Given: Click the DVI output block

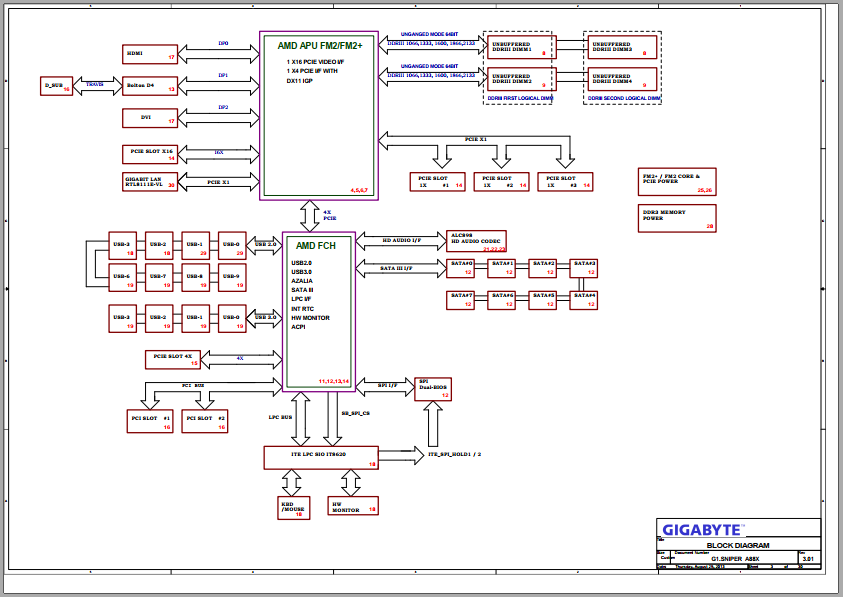Looking at the screenshot, I should [149, 118].
